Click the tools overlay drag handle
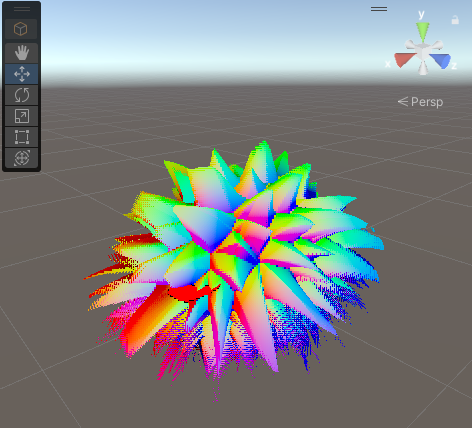The width and height of the screenshot is (472, 428). tap(22, 9)
